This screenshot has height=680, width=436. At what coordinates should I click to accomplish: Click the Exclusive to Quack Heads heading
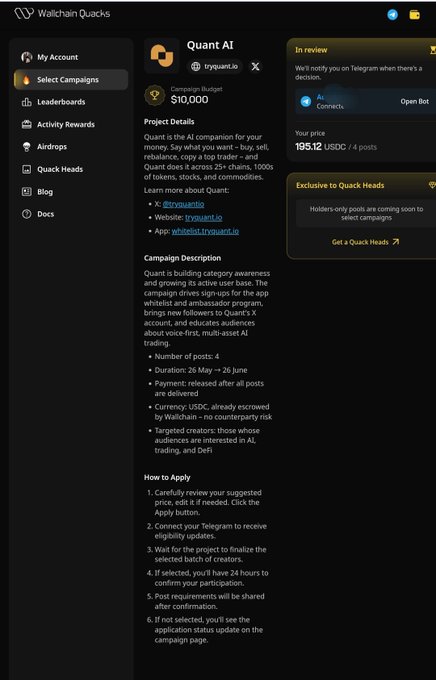[340, 185]
